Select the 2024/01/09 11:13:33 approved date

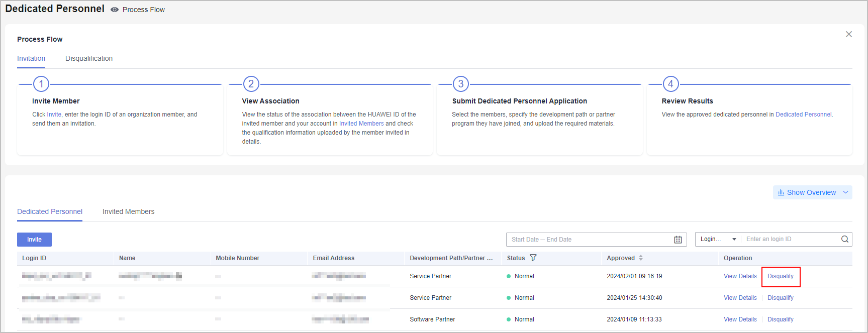(x=634, y=319)
